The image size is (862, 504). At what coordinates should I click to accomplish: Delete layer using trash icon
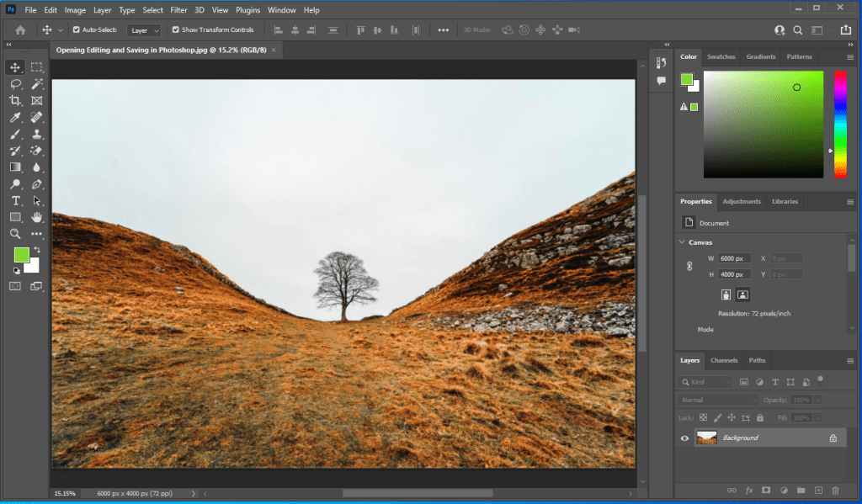pos(835,490)
